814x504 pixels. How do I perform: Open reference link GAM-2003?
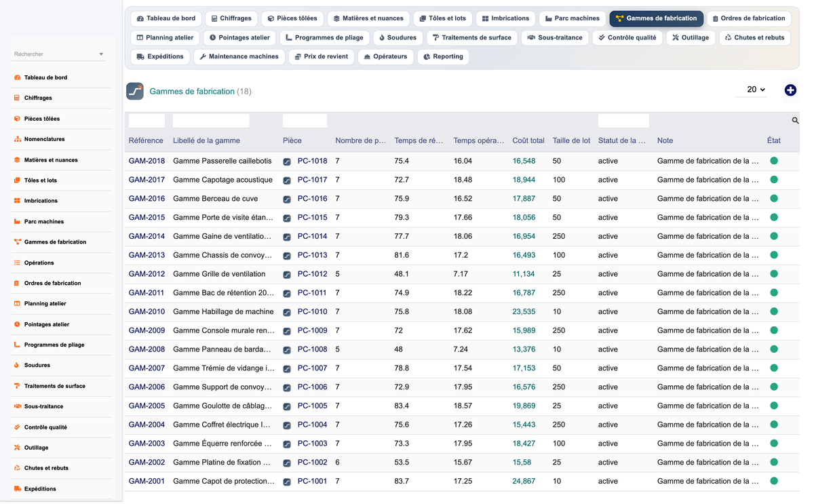coord(147,444)
